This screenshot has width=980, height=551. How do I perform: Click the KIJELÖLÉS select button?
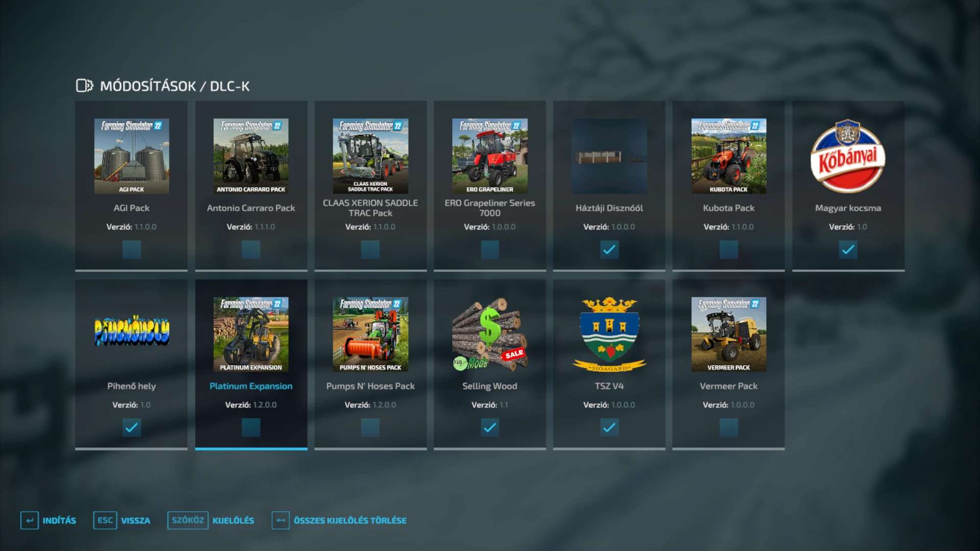[x=211, y=520]
